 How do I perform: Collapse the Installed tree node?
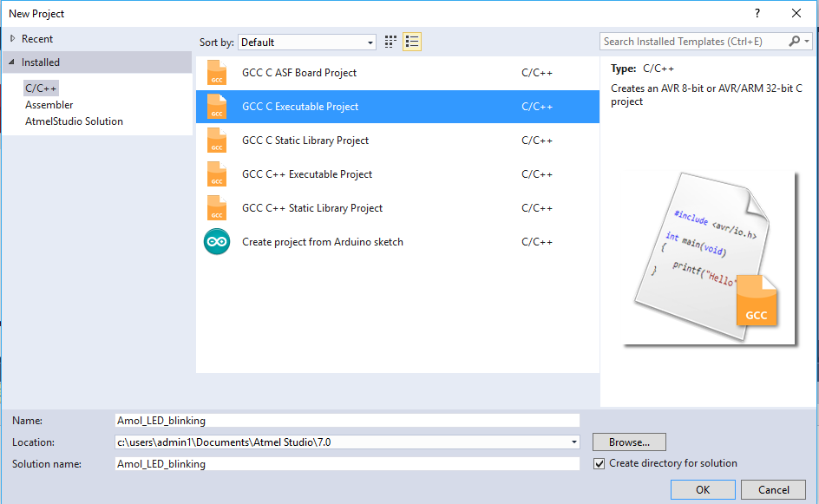[x=11, y=62]
